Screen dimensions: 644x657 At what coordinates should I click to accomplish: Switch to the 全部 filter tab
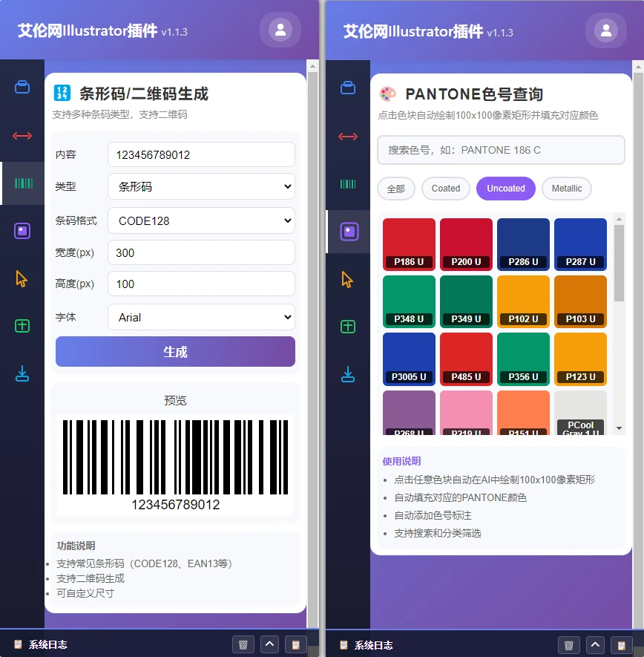pos(396,189)
